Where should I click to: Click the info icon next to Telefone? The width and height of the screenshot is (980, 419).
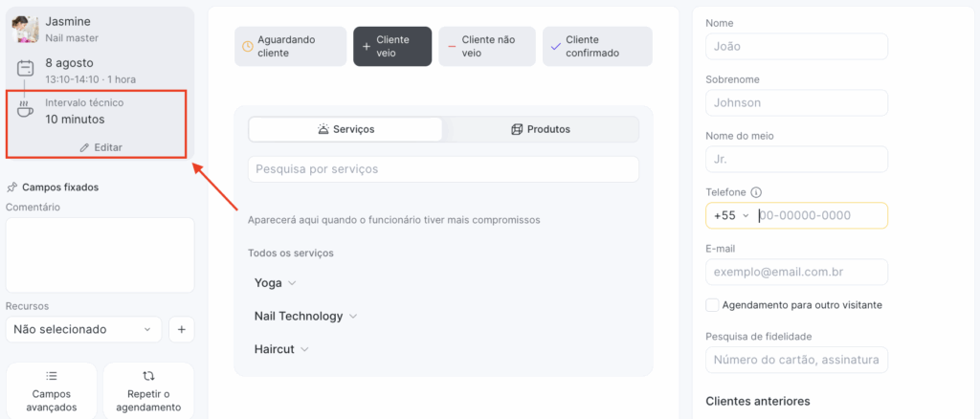[756, 192]
